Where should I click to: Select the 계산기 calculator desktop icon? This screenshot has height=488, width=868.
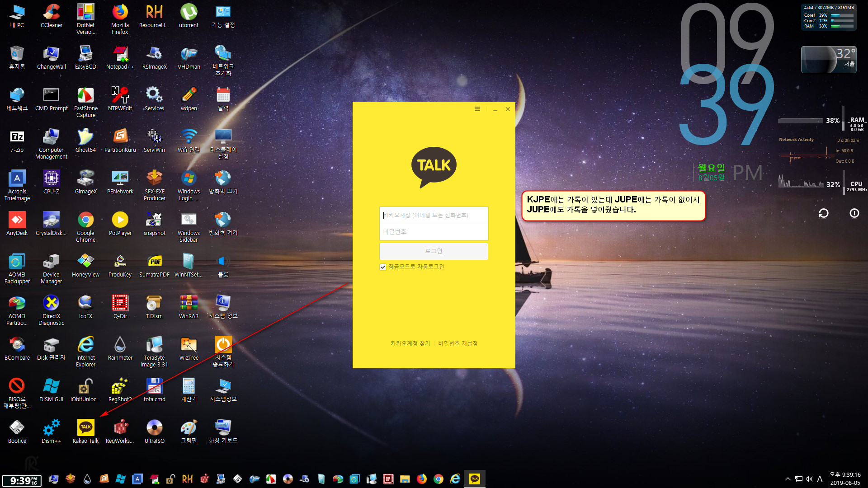[189, 390]
